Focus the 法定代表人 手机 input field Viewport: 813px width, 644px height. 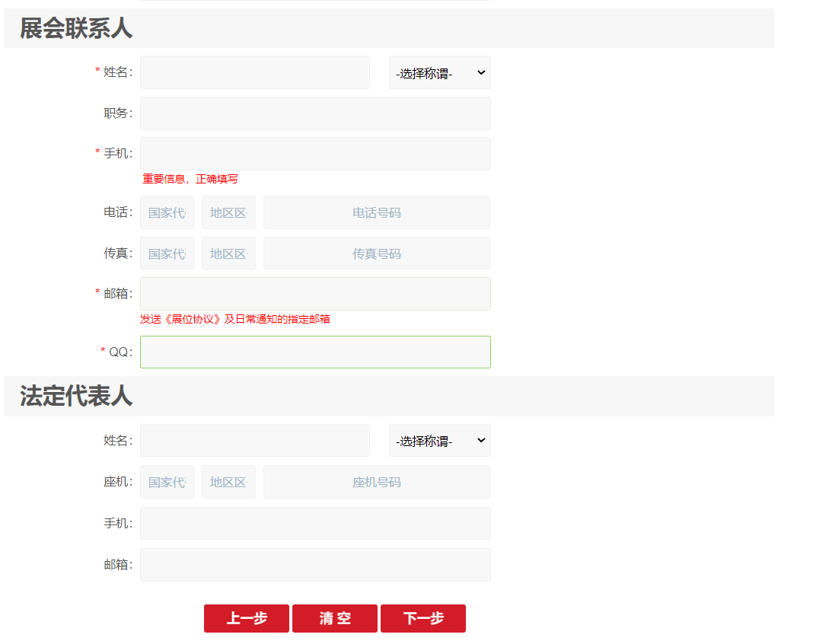tap(315, 524)
